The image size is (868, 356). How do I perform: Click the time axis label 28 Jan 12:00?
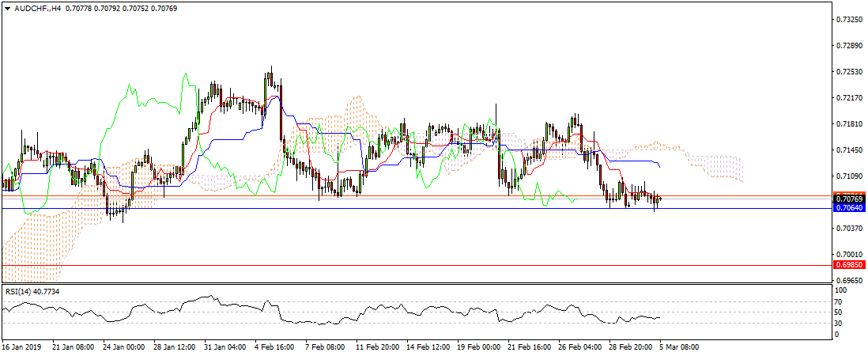175,347
